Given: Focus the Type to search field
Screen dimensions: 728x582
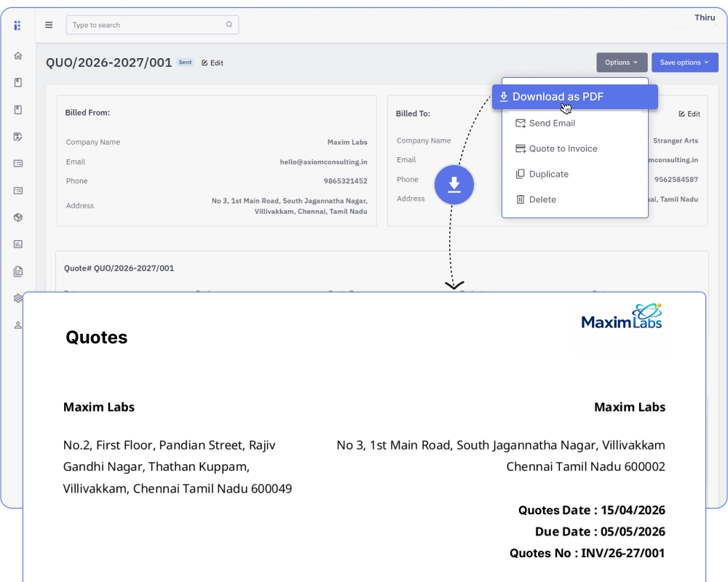Looking at the screenshot, I should pos(152,25).
